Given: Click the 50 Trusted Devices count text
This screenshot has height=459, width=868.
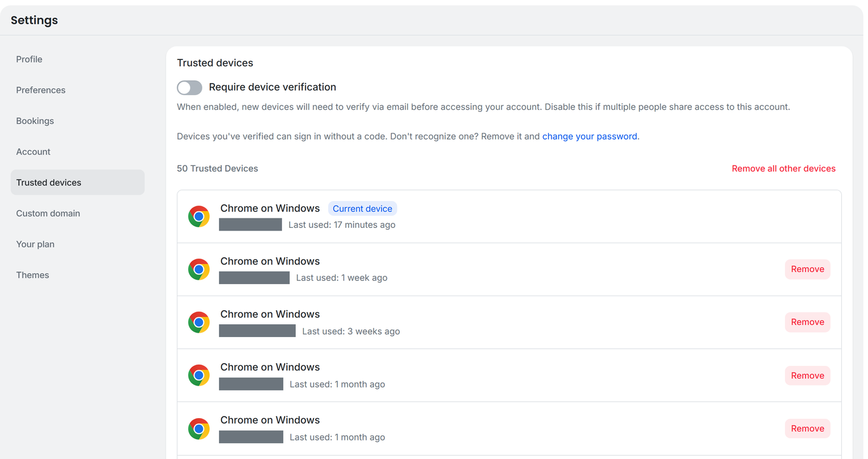Looking at the screenshot, I should [218, 169].
